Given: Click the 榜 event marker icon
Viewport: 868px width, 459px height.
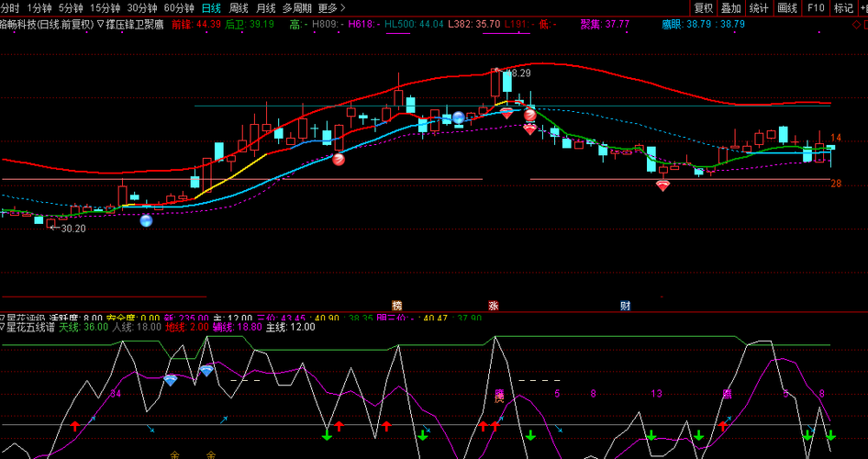Looking at the screenshot, I should click(x=397, y=306).
